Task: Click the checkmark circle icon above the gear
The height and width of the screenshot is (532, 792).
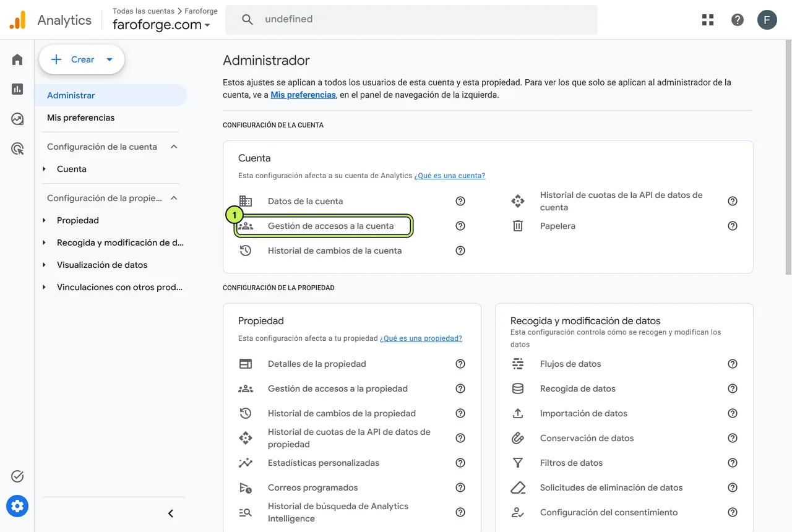Action: pos(17,476)
